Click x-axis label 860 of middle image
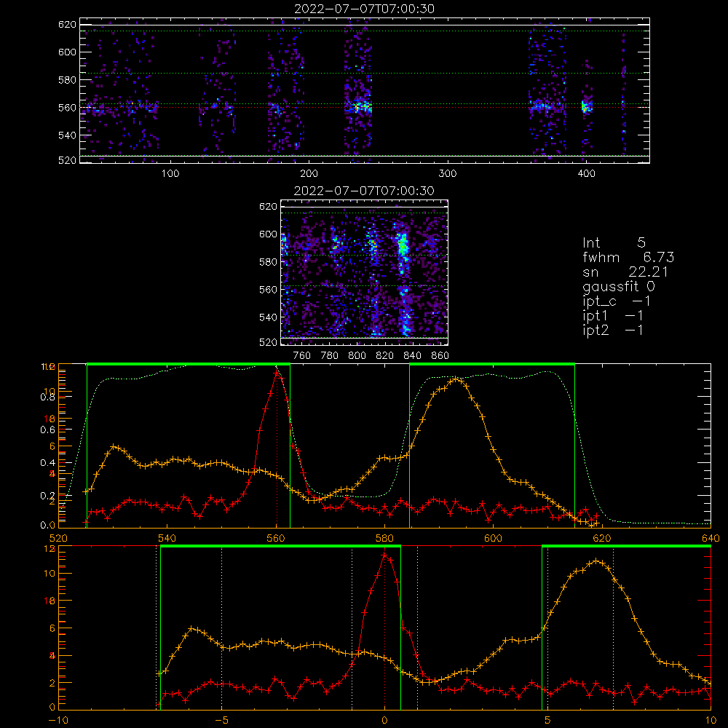This screenshot has height=728, width=728. (440, 356)
